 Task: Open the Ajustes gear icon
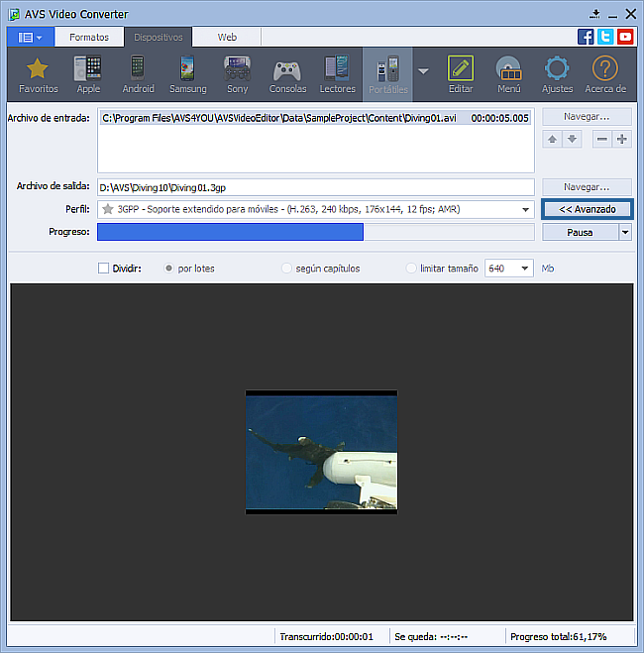[557, 70]
